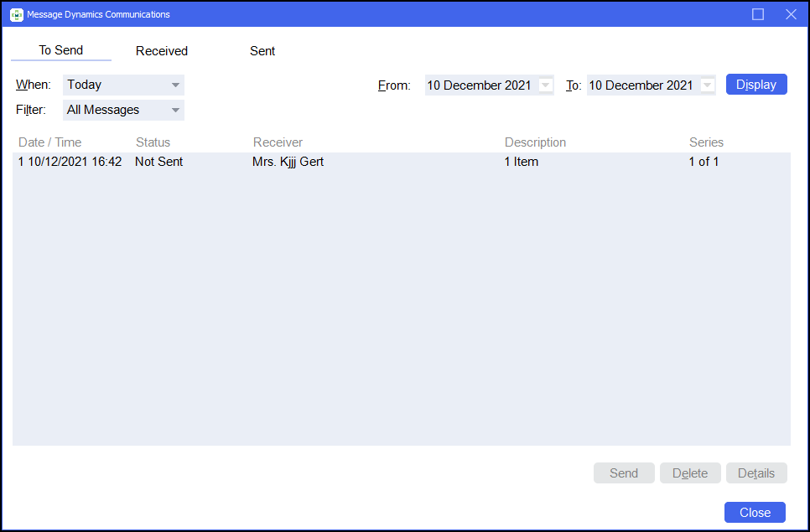
Task: Click the Message Dynamics app icon in title bar
Action: (x=16, y=14)
